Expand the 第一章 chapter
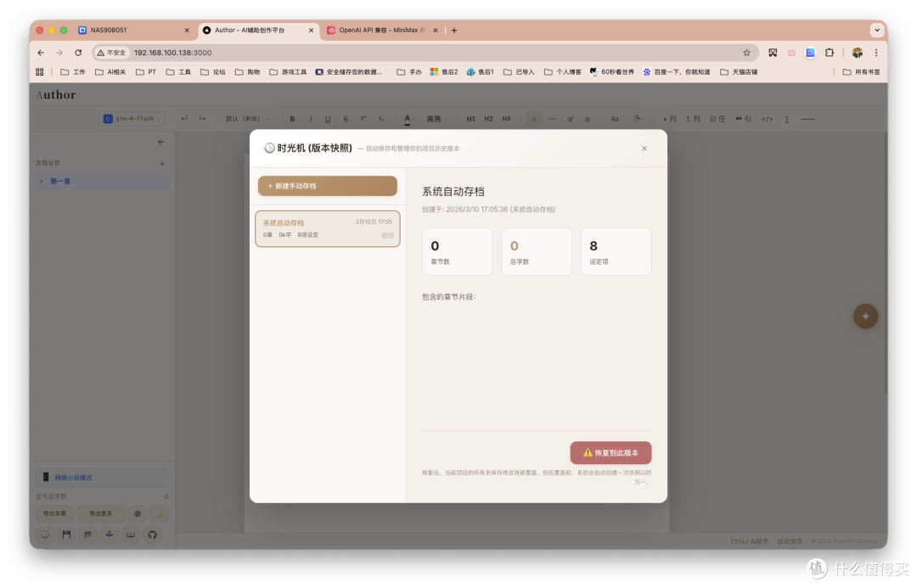917x588 pixels. (x=42, y=182)
